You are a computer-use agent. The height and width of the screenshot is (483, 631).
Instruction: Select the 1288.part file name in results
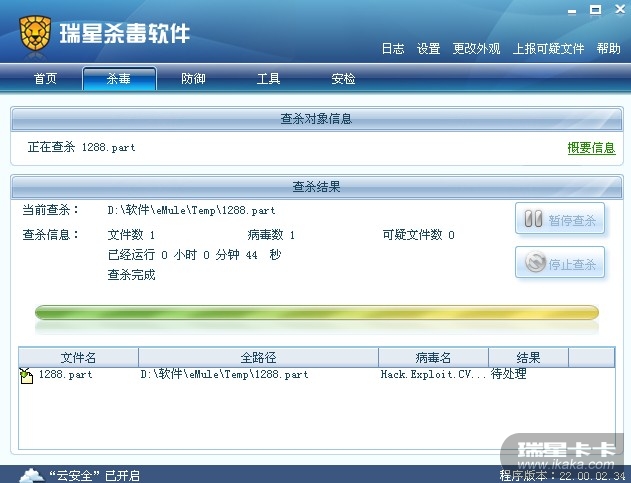pyautogui.click(x=66, y=374)
